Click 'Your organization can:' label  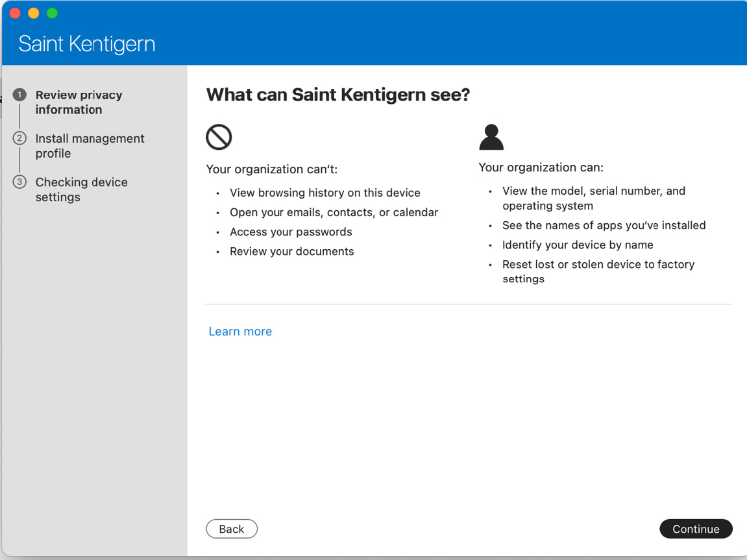[x=541, y=167]
